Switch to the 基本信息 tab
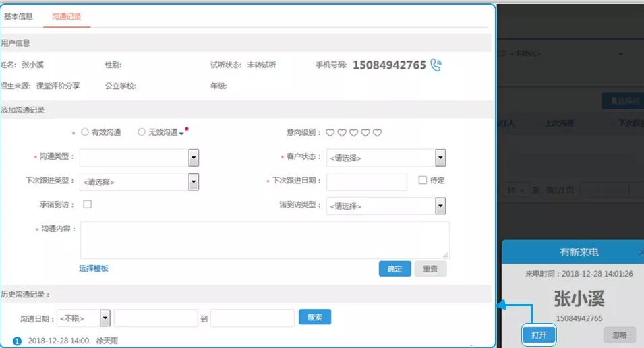644x348 pixels. [x=18, y=16]
